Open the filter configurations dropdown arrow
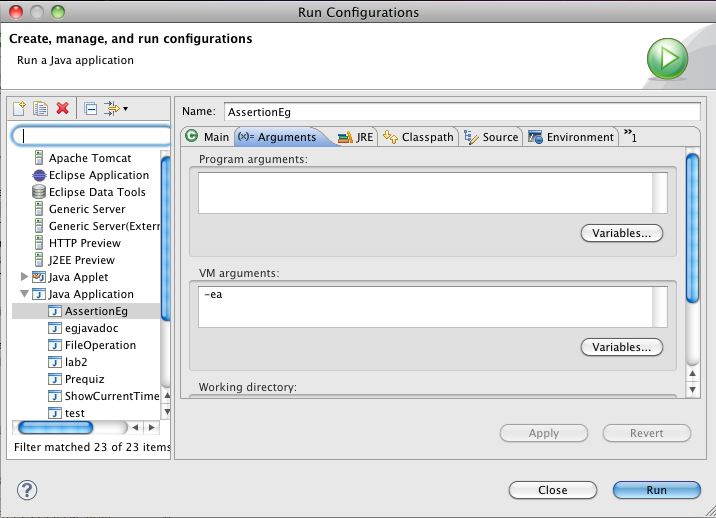The height and width of the screenshot is (518, 716). tap(126, 109)
